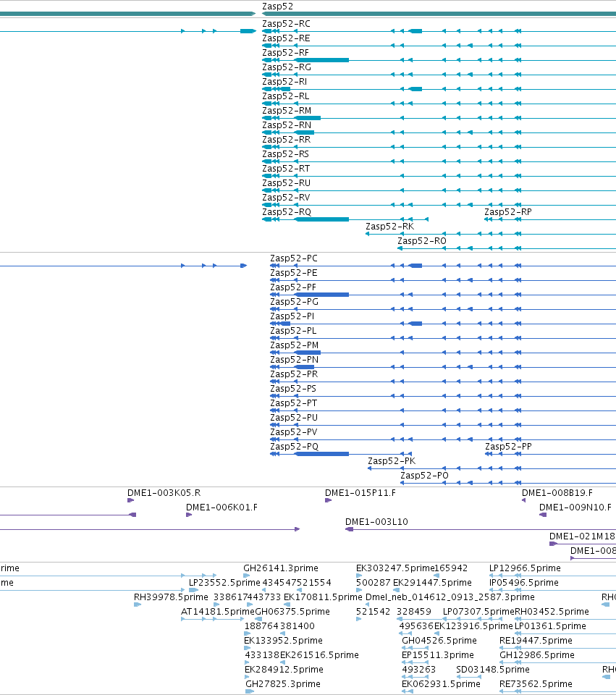Click the Zasp52-PF protein label
Viewport: 616px width, 695px height.
[293, 287]
